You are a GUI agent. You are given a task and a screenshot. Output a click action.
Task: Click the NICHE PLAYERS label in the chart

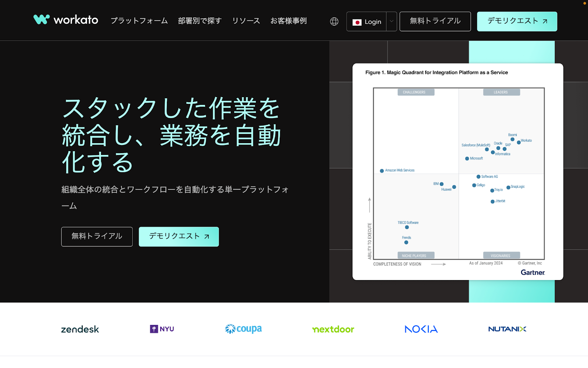click(x=416, y=255)
